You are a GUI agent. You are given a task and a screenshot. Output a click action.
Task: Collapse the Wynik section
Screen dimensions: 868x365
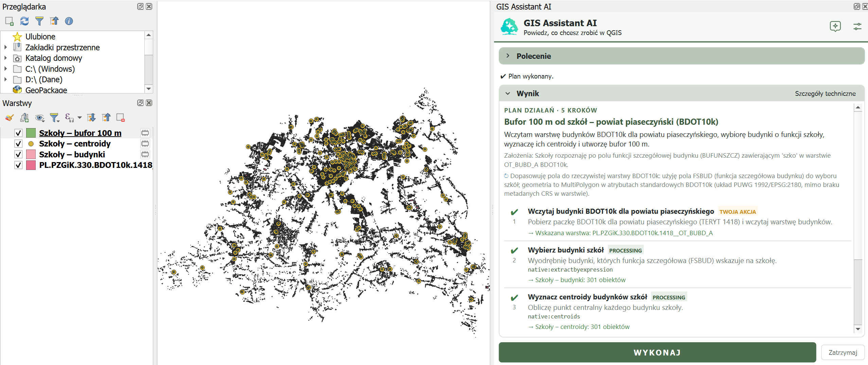click(508, 93)
